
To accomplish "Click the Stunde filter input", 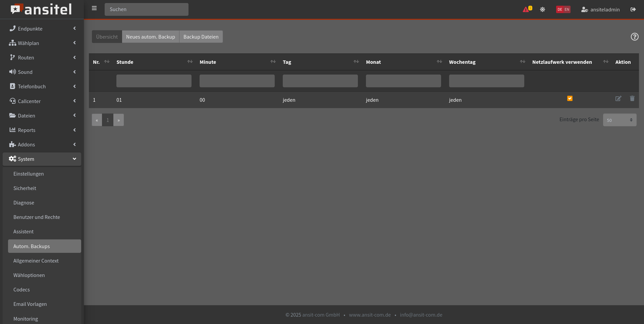I will tap(154, 81).
